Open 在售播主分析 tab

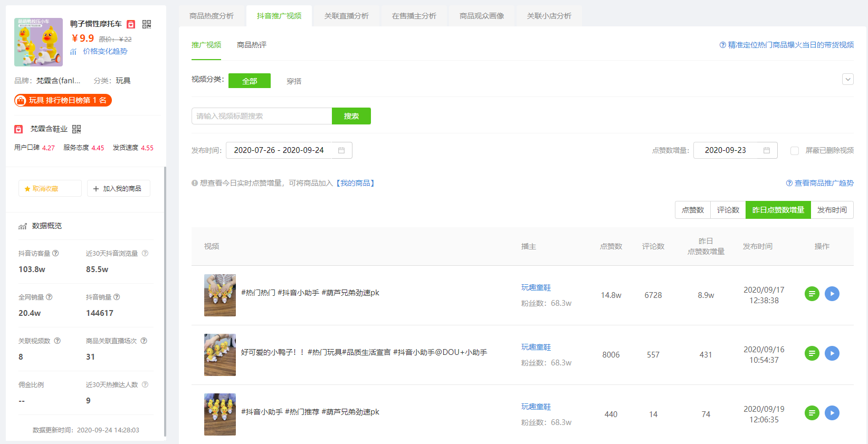(x=414, y=16)
